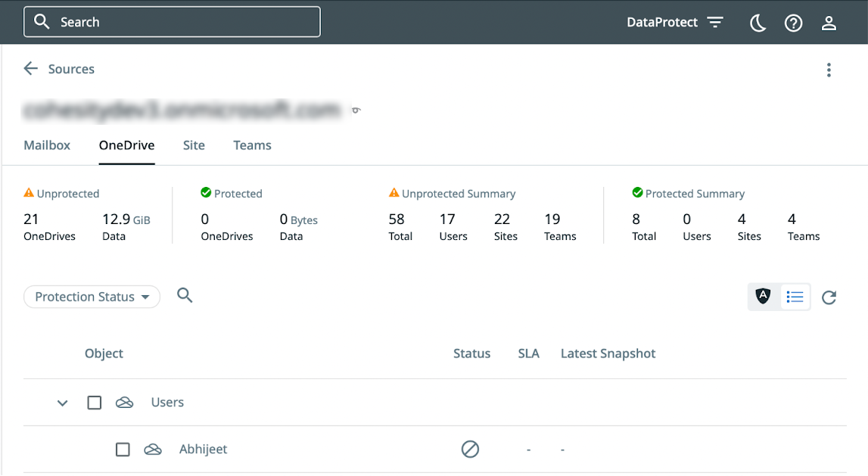Click the cloud icon in Users row

125,403
